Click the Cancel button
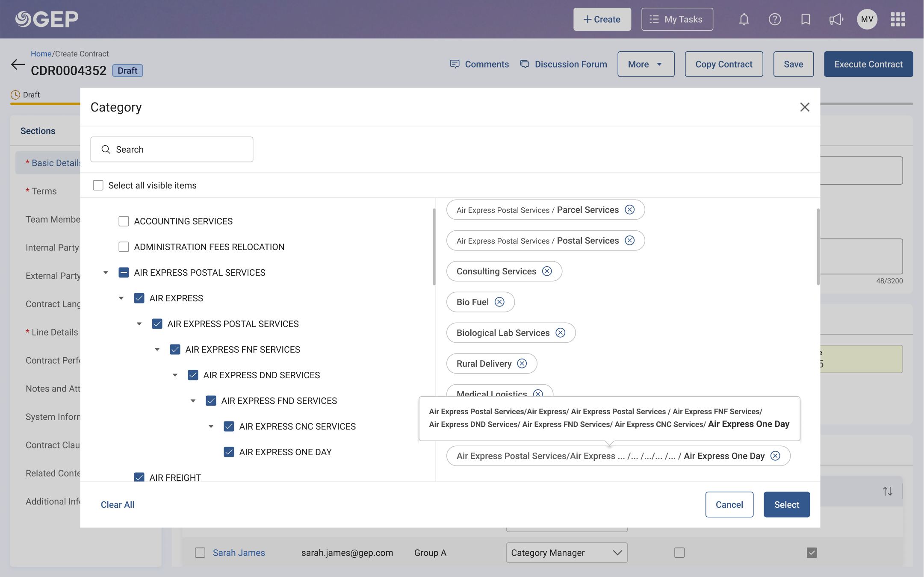Image resolution: width=924 pixels, height=577 pixels. [x=729, y=505]
